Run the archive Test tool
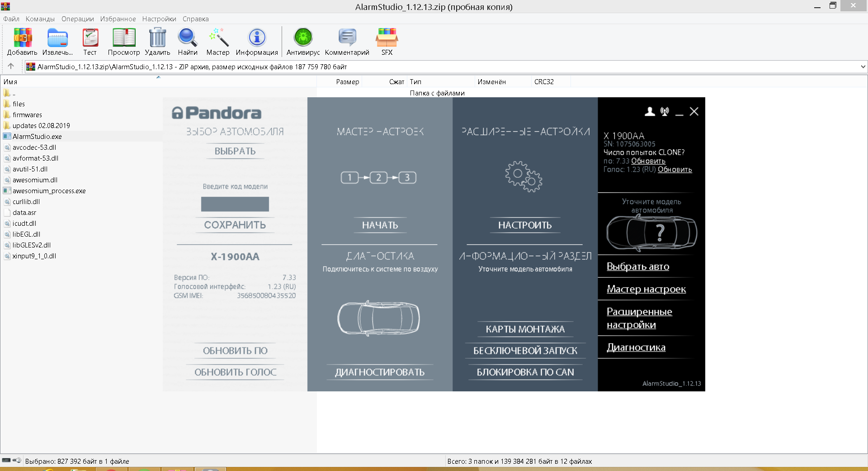This screenshot has height=471, width=868. (90, 38)
